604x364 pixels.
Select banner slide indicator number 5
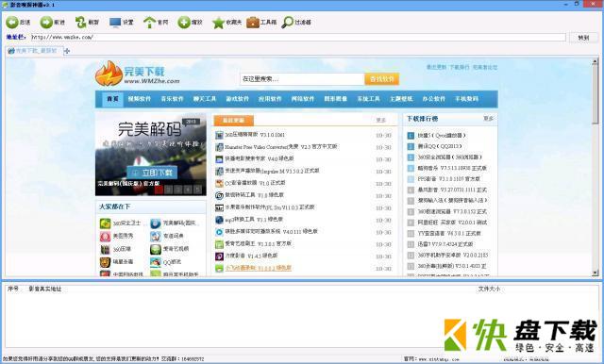coord(197,189)
